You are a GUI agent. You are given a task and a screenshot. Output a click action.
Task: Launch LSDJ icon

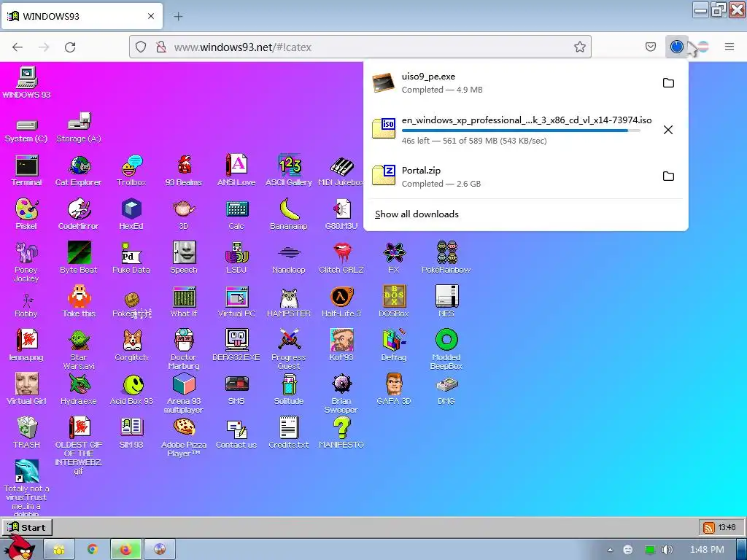click(236, 257)
